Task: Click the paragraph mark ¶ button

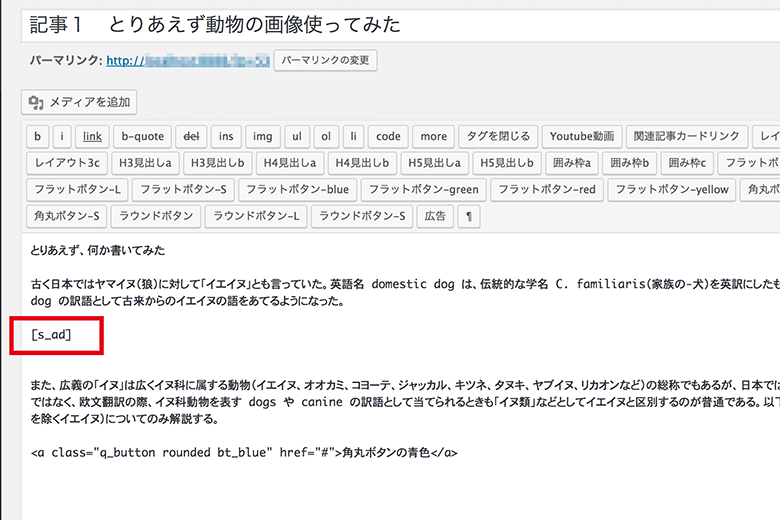Action: click(469, 216)
